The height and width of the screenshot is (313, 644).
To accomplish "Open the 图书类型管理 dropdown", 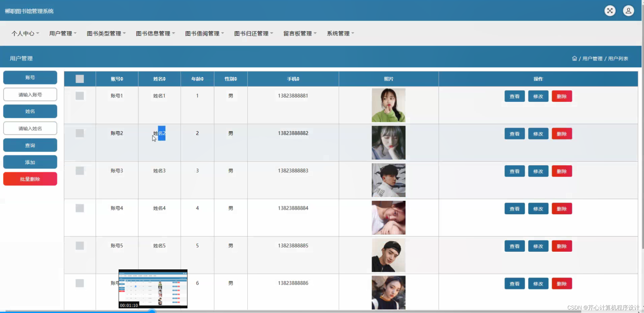I will (106, 33).
